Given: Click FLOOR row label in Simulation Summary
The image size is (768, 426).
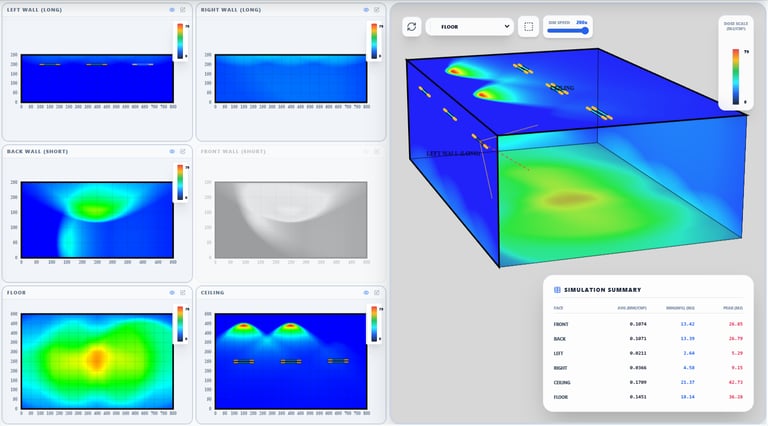Looking at the screenshot, I should [x=561, y=397].
